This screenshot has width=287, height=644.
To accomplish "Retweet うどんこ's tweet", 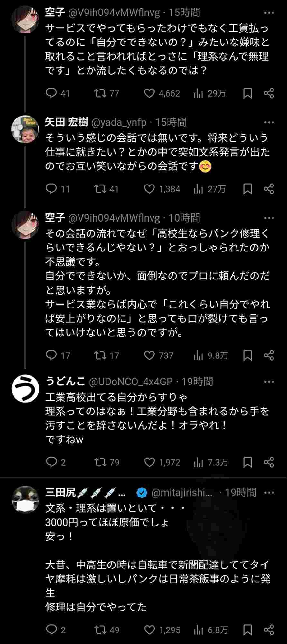I will [x=100, y=462].
